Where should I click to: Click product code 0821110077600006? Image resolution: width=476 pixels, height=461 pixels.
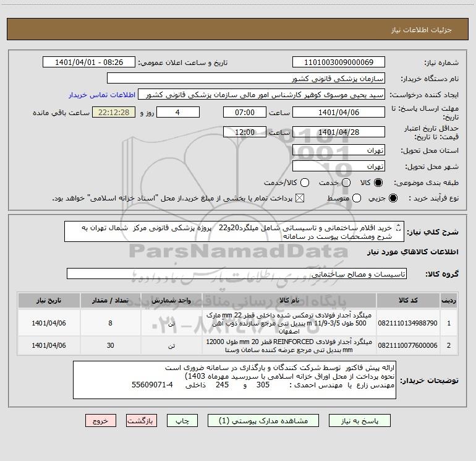coord(408,345)
